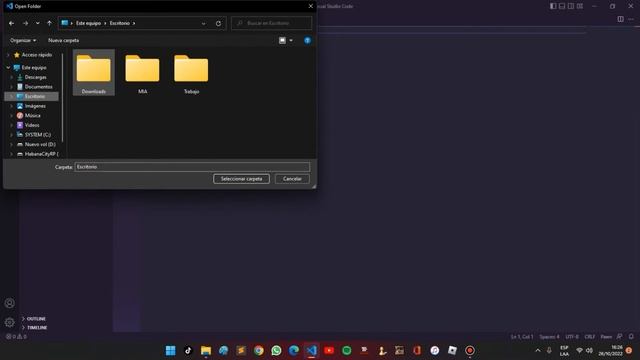Select 'SYSTEM (C:)' drive in navigation pane
This screenshot has height=360, width=640.
pyautogui.click(x=38, y=135)
